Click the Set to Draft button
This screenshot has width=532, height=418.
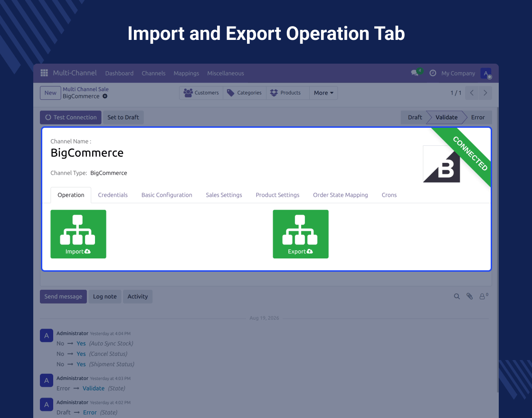123,117
